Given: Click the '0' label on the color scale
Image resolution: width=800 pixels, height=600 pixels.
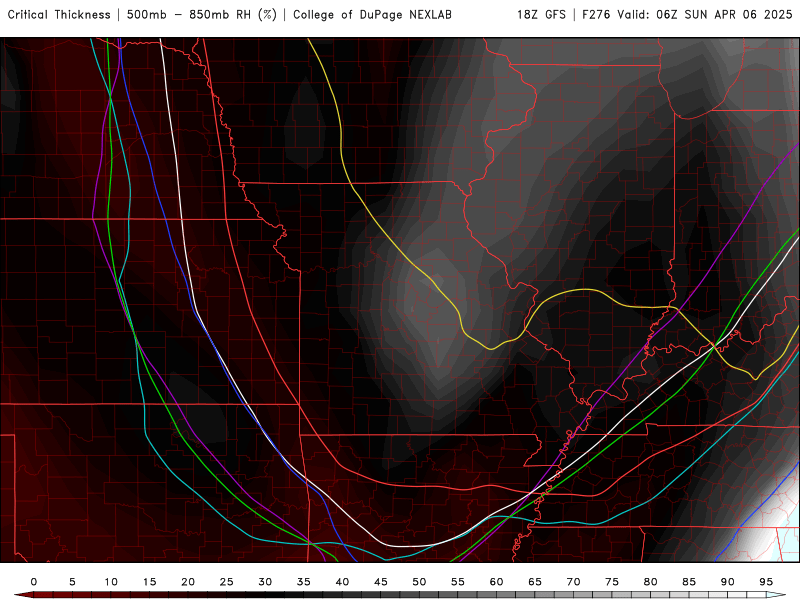Looking at the screenshot, I should pos(34,582).
